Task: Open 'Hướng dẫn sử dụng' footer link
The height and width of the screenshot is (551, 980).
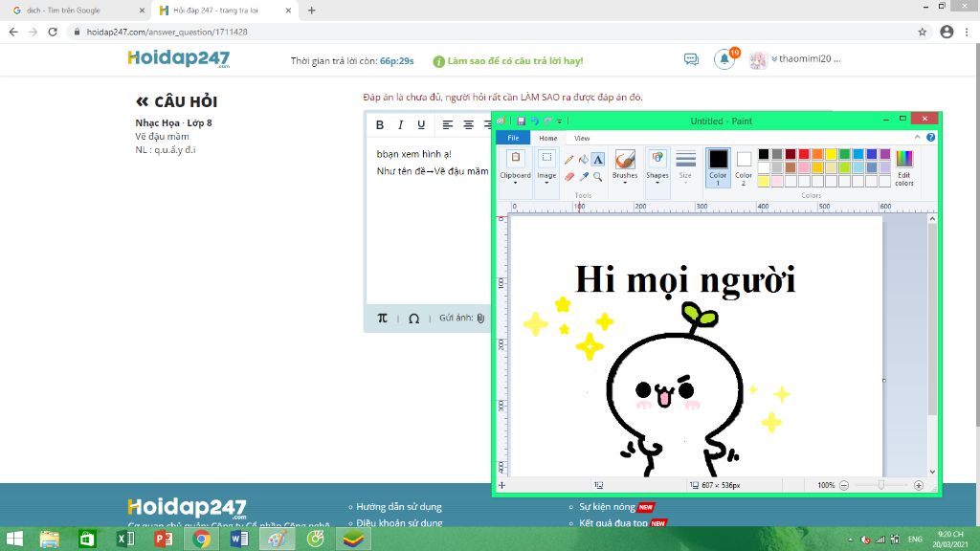Action: click(399, 507)
